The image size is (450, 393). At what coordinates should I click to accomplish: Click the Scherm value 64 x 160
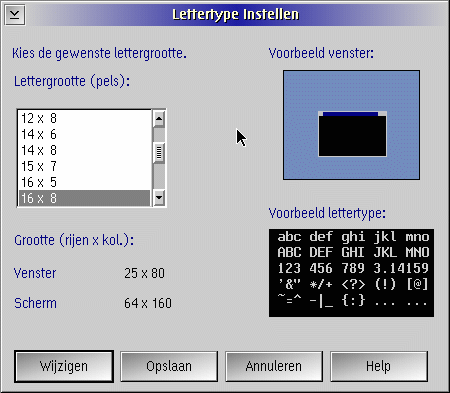click(148, 303)
